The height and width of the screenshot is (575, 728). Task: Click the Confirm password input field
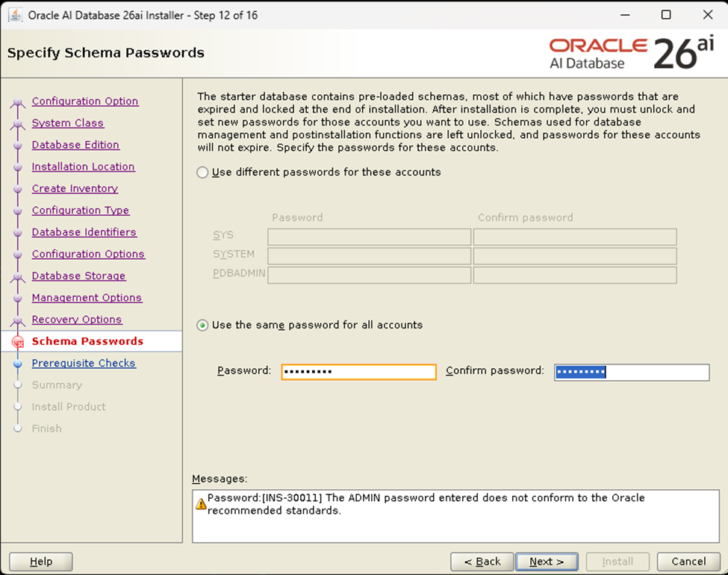632,372
